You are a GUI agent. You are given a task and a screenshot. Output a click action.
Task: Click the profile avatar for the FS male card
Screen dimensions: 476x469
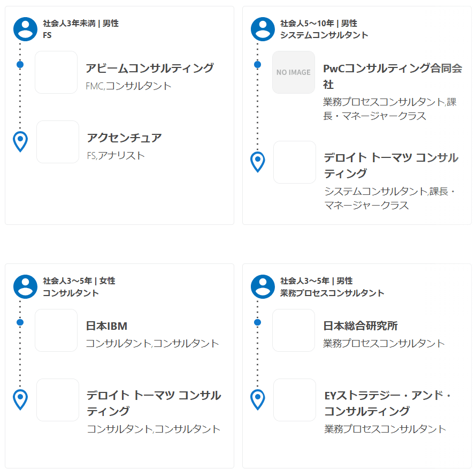click(25, 29)
